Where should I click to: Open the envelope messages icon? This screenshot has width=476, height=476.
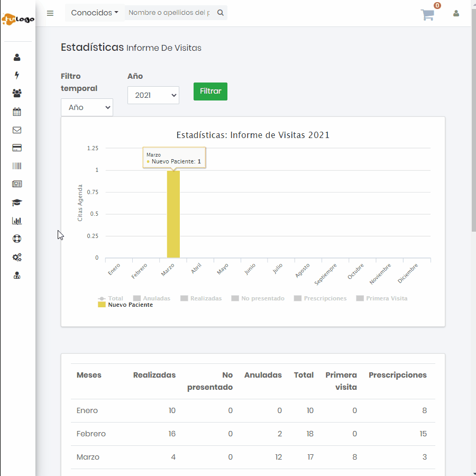point(17,130)
